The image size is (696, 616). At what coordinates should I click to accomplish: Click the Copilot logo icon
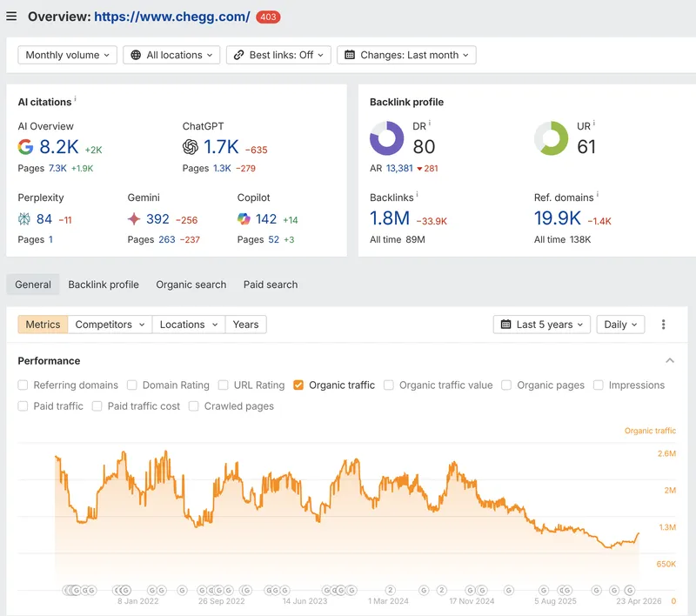(x=244, y=218)
